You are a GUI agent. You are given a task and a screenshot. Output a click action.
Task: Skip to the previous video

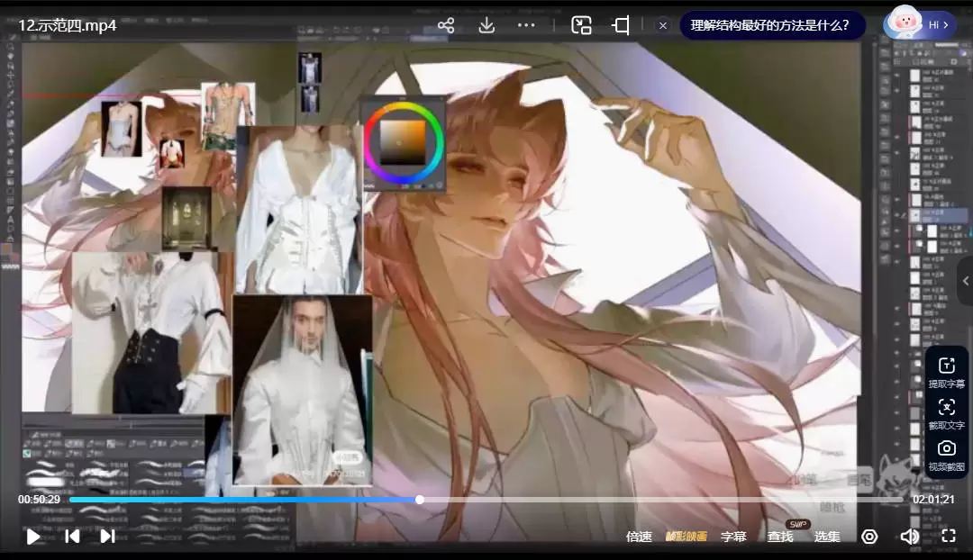click(x=72, y=537)
